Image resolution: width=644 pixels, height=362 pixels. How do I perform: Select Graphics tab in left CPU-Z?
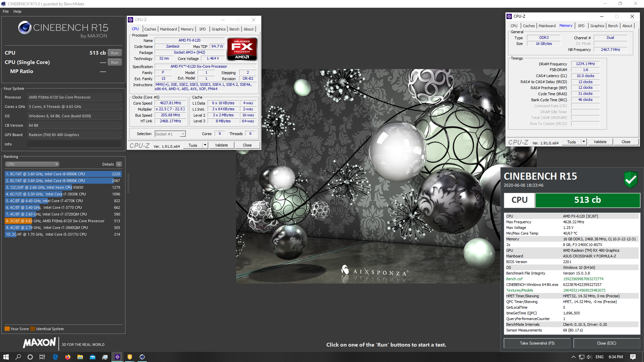(219, 29)
